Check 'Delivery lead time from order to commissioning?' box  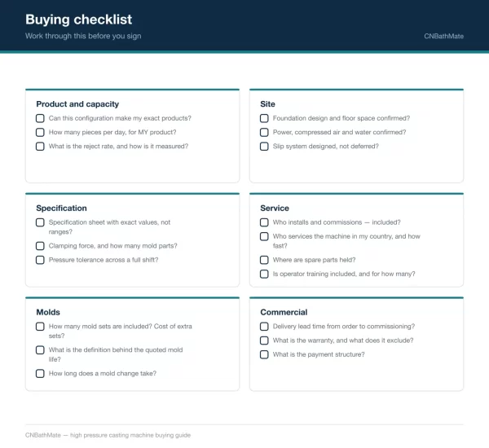click(x=264, y=327)
